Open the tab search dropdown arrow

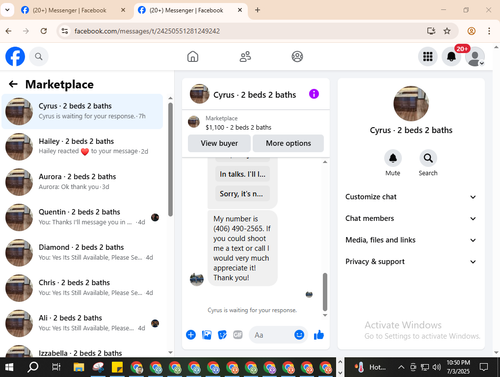click(x=7, y=10)
